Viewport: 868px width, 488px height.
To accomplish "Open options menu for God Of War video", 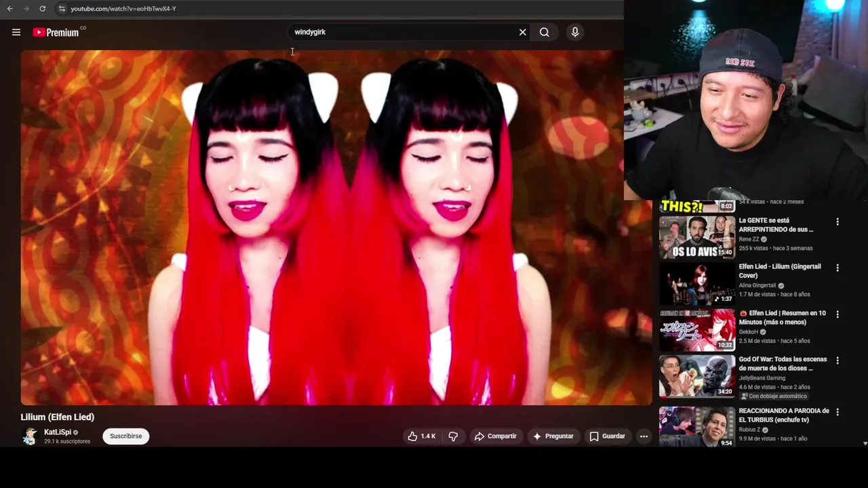I will 837,361.
